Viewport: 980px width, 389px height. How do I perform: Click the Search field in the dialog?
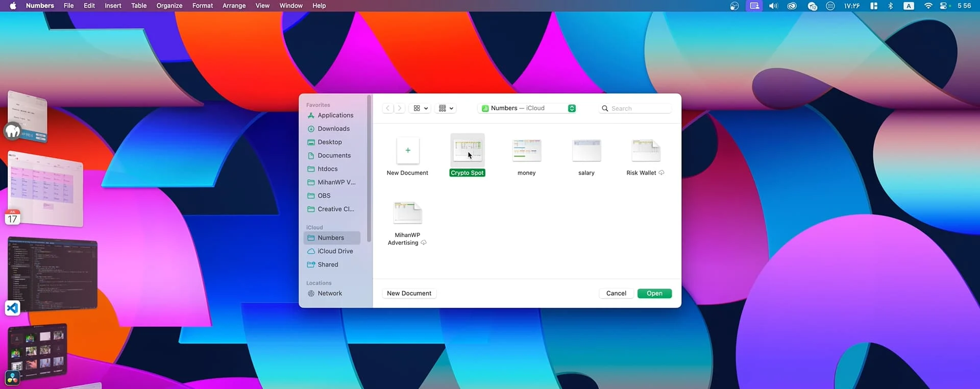(638, 108)
